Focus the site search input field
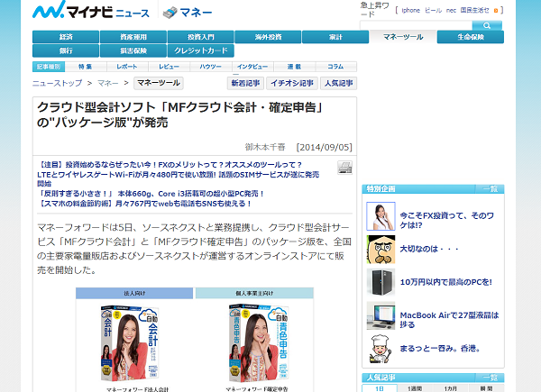This screenshot has width=541, height=392. coord(416,25)
